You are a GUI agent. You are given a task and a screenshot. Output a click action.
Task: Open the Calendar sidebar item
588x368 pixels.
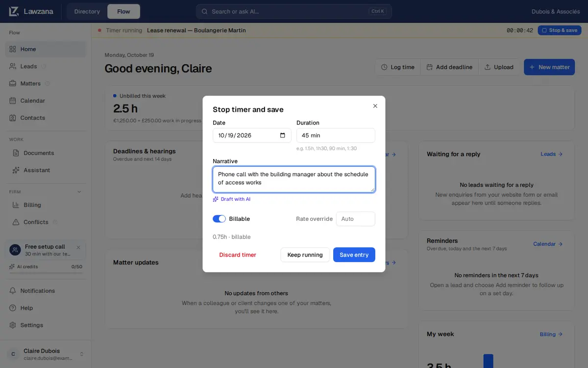point(46,101)
